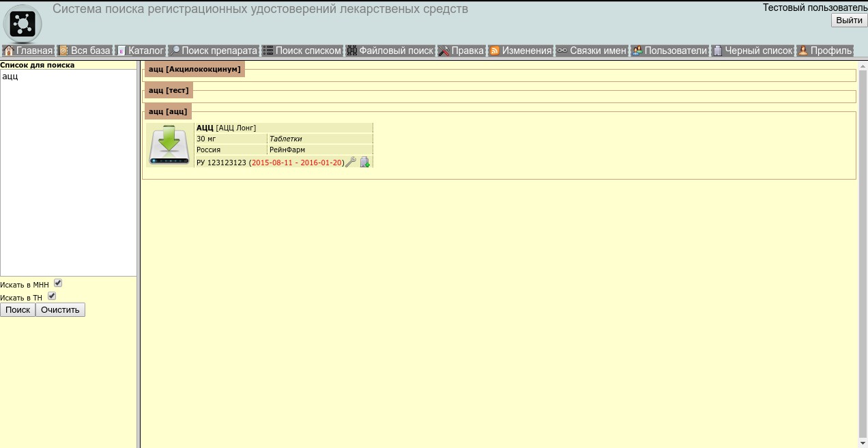Toggle the Искать в ТН checkbox
The height and width of the screenshot is (448, 868).
pyautogui.click(x=52, y=296)
